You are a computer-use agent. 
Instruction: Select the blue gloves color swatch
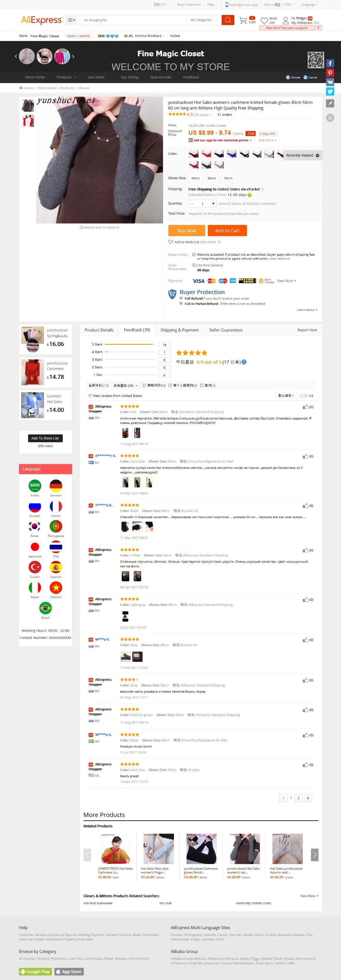[x=232, y=154]
